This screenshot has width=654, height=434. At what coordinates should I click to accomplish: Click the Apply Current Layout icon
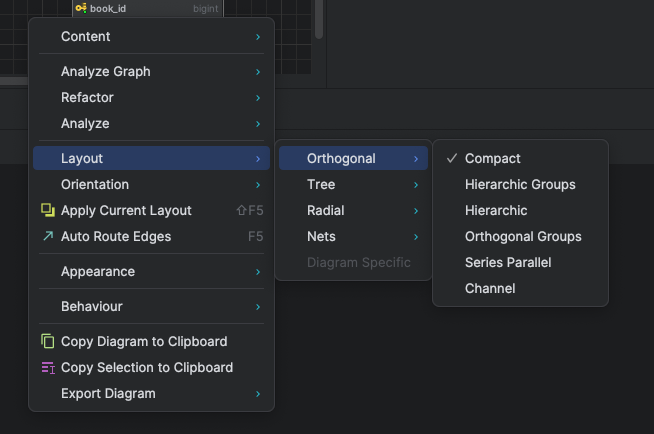tap(47, 210)
